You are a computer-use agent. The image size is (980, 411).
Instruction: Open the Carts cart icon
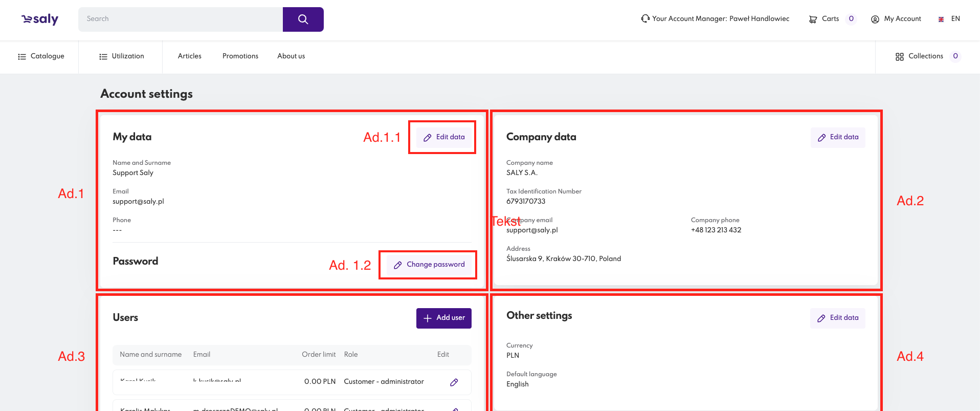pyautogui.click(x=813, y=19)
